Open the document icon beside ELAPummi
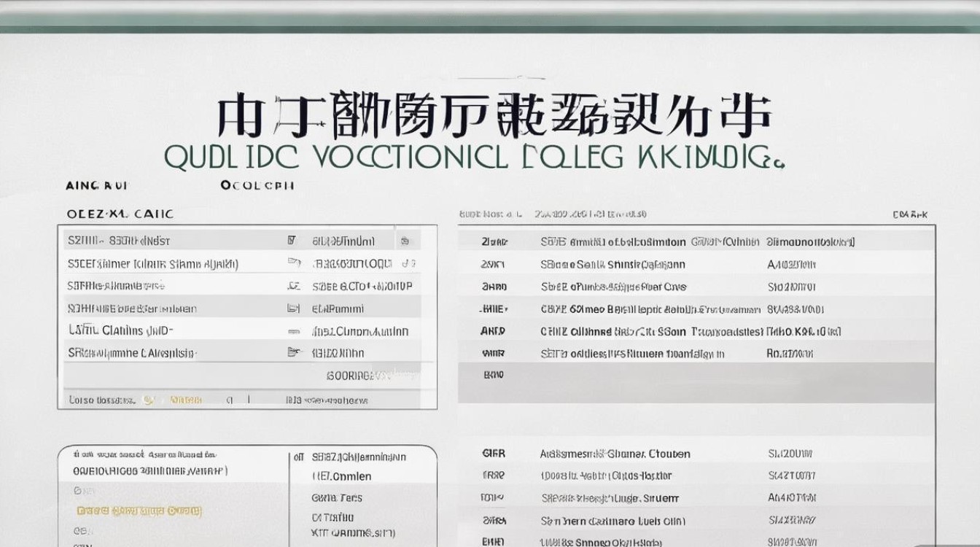 tap(293, 307)
